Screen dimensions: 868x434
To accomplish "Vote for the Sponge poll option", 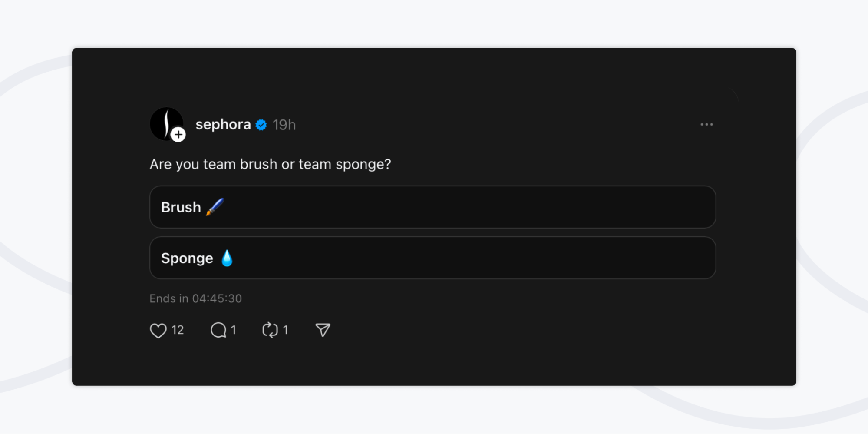I will coord(432,258).
